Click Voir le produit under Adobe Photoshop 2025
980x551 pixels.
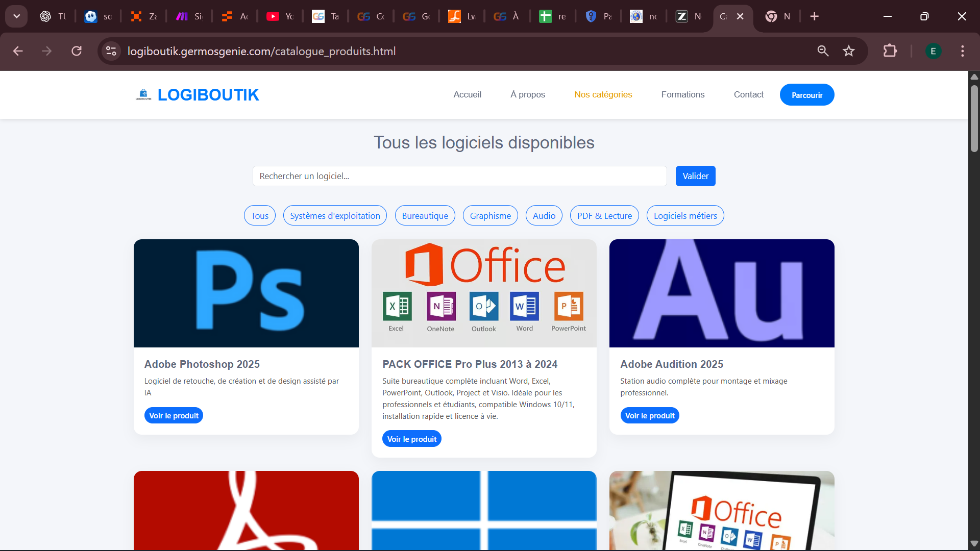click(173, 415)
